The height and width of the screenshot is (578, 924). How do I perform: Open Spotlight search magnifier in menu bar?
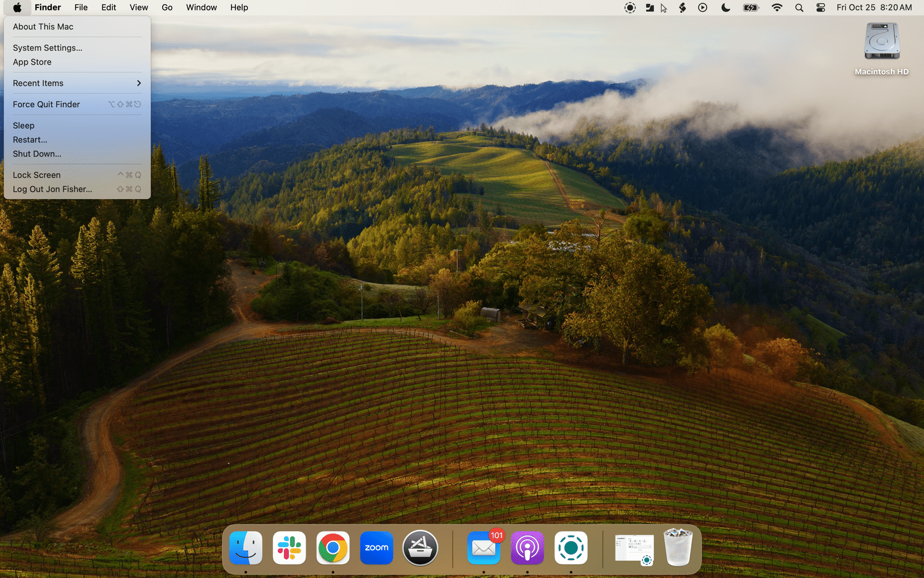(799, 7)
